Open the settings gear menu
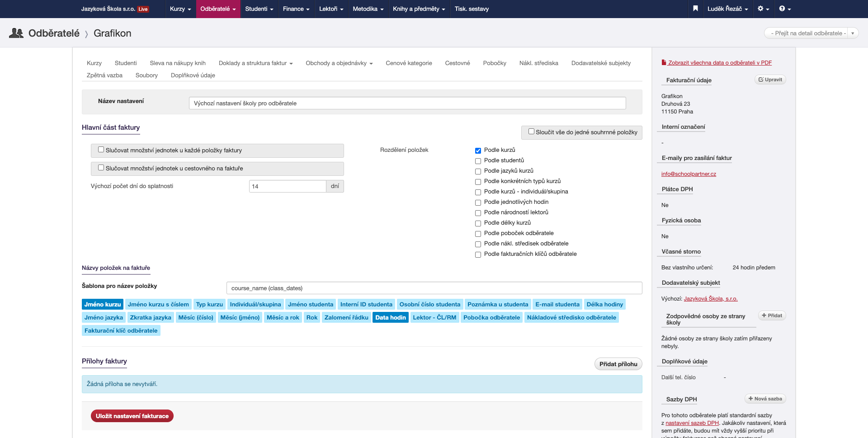This screenshot has width=868, height=438. pyautogui.click(x=763, y=9)
